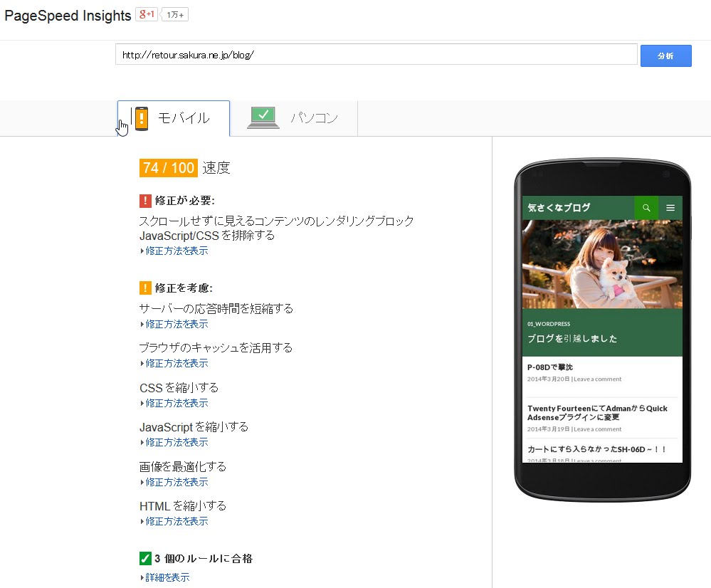The image size is (711, 588).
Task: Expand 修正方法を表示 under HTML を縮小する
Action: coord(177,521)
